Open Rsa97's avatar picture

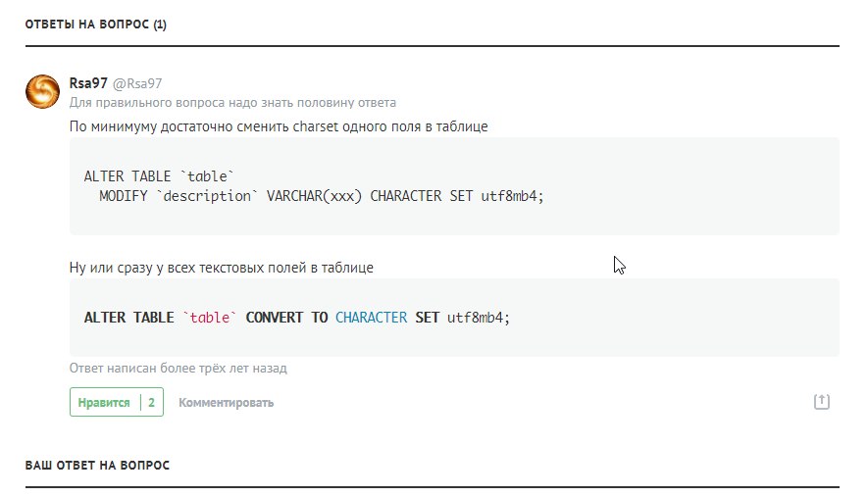pyautogui.click(x=42, y=91)
